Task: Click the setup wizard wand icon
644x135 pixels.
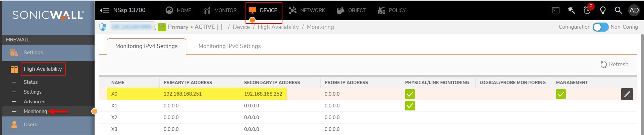Action: click(571, 10)
